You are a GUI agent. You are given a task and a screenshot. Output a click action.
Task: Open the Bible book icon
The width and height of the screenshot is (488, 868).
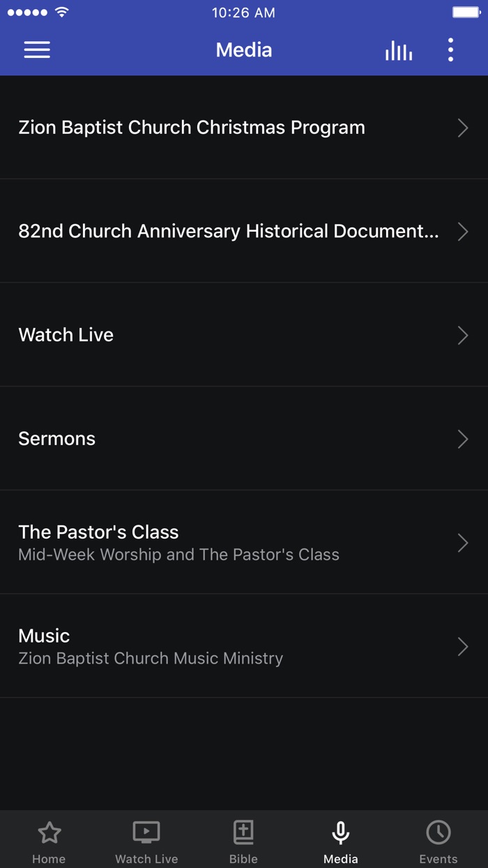pos(243,832)
